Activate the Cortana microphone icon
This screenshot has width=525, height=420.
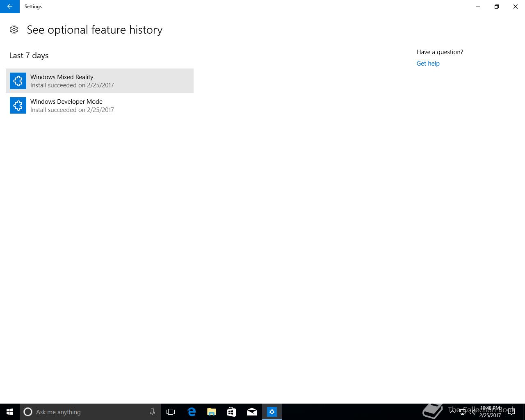tap(152, 412)
